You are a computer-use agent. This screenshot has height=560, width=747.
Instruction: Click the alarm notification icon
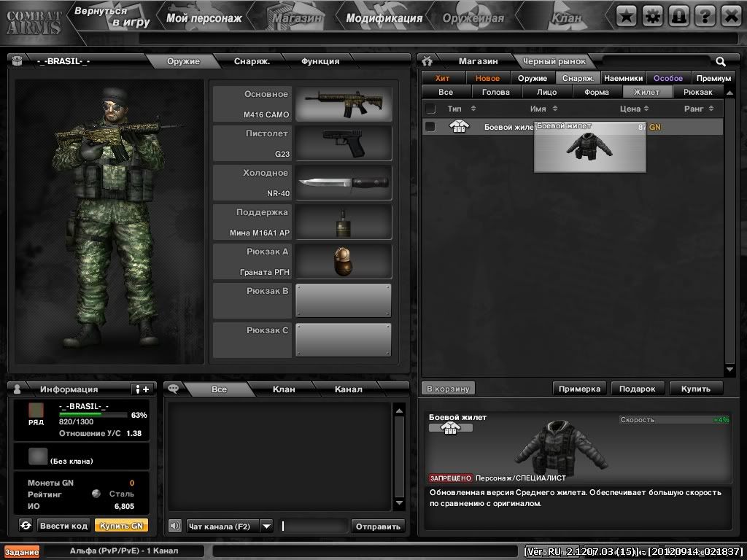click(x=678, y=15)
